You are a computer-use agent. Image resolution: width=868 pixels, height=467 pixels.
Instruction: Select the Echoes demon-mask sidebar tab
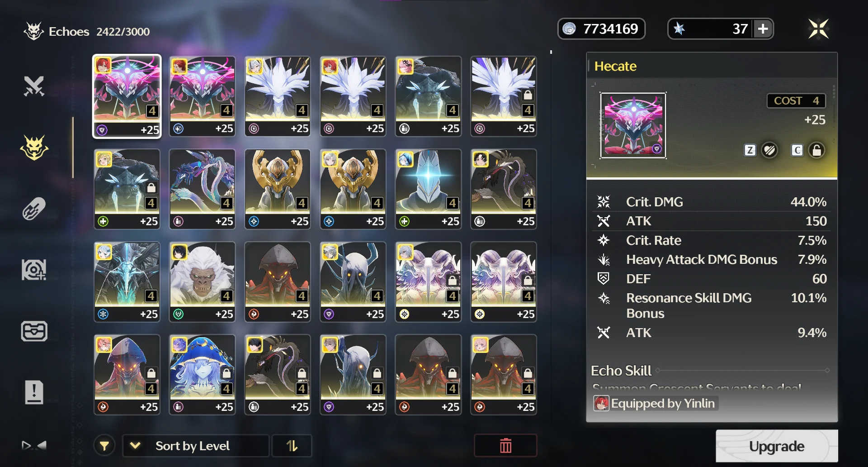(34, 147)
